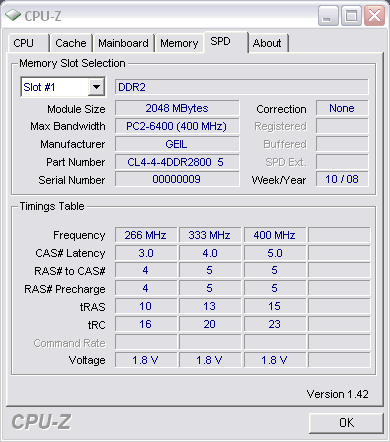Click the tRAS value 13
This screenshot has height=442, width=390.
click(x=210, y=306)
